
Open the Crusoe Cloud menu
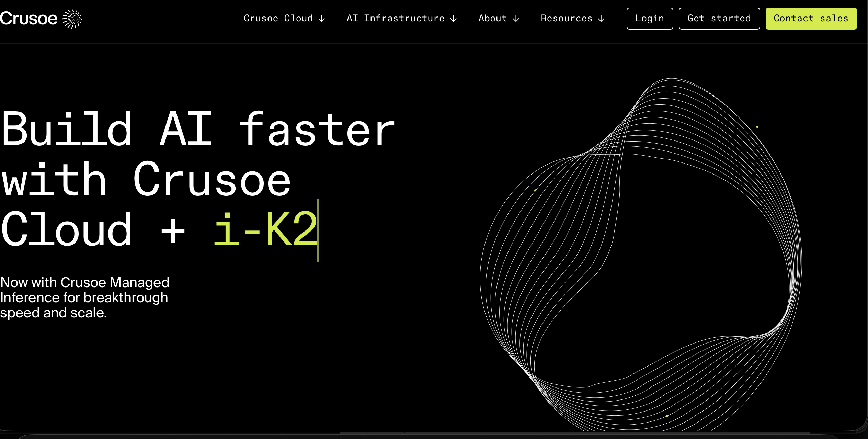[278, 18]
